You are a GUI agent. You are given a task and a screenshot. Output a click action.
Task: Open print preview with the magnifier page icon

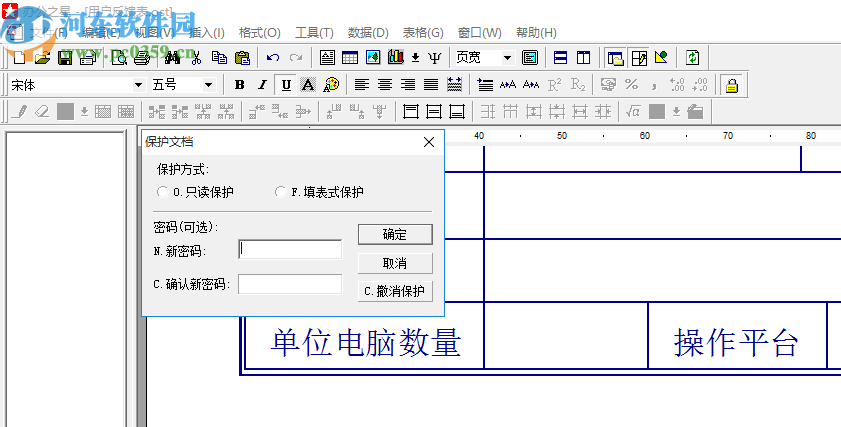tap(119, 57)
